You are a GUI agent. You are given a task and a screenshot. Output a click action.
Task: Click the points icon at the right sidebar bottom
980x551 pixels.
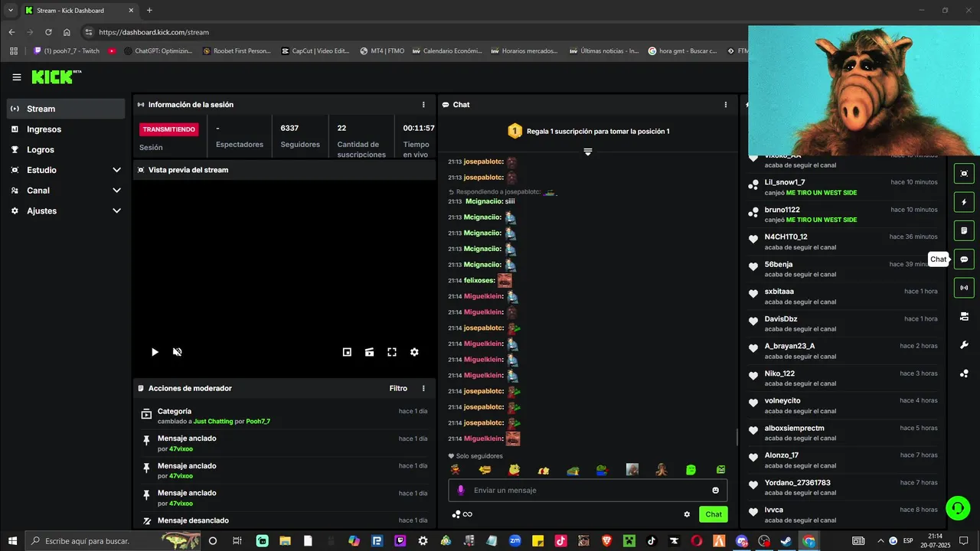point(964,373)
